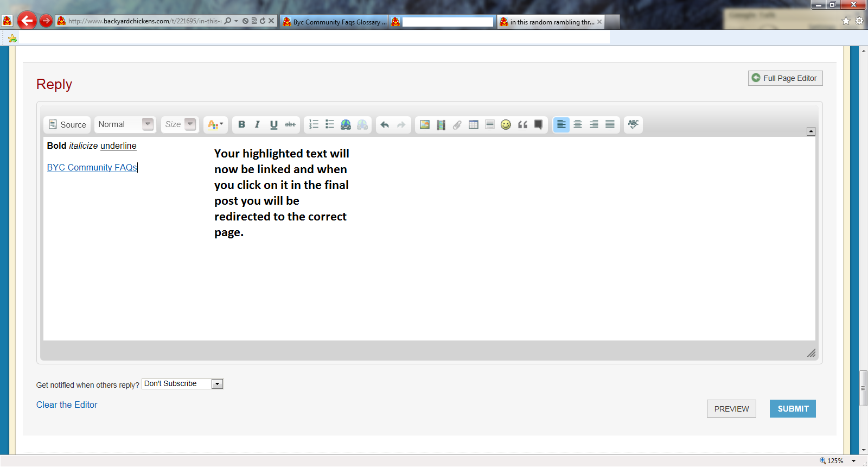
Task: Switch to Byc Community Faqs Glossary tab
Action: pos(335,22)
